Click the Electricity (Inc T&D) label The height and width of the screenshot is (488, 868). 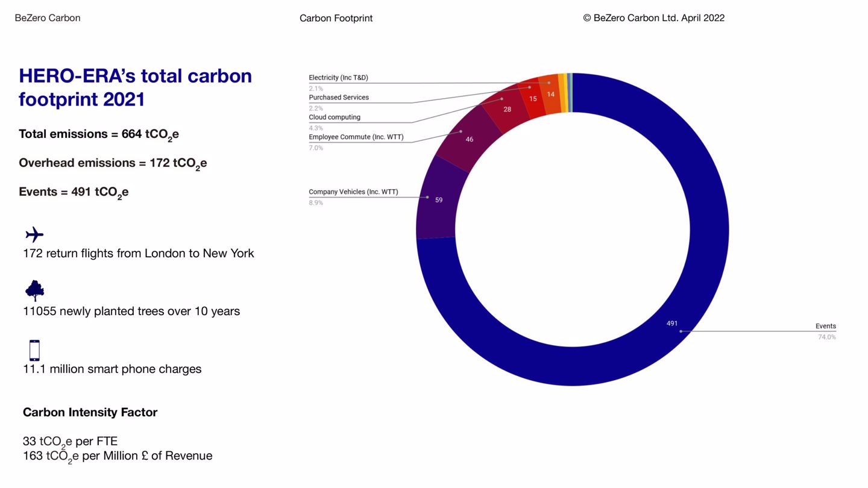338,78
